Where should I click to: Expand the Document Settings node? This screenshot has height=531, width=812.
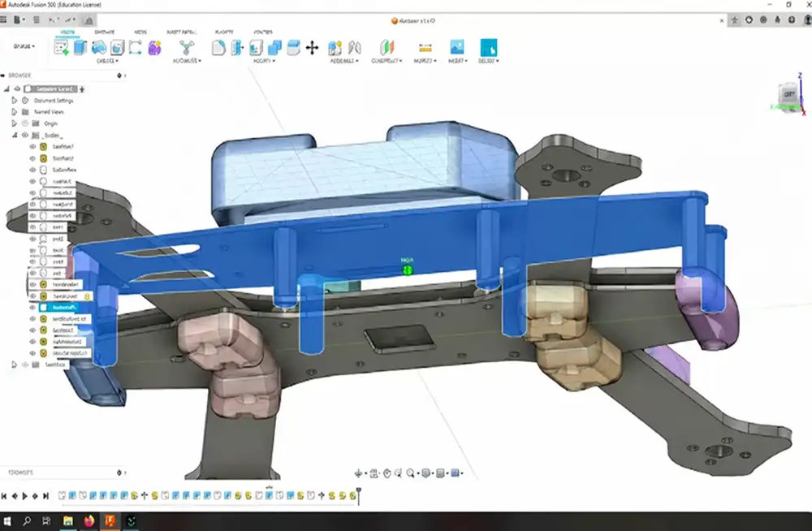15,100
